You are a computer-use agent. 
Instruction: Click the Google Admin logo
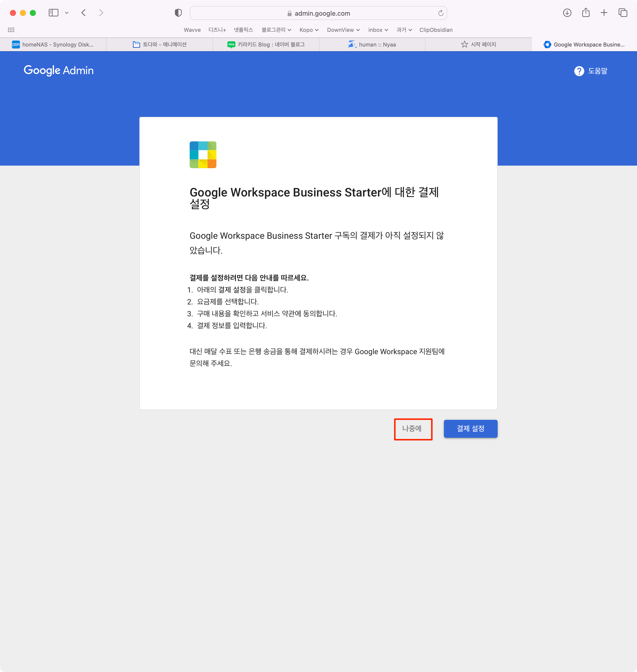tap(58, 70)
